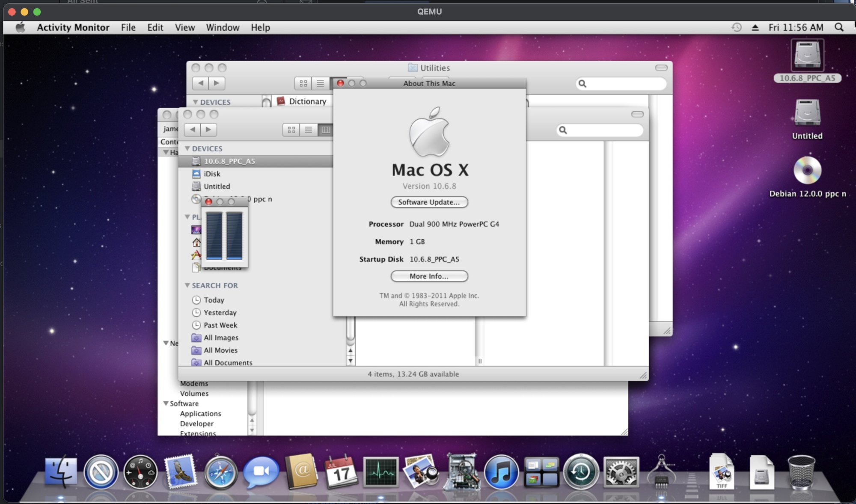Viewport: 856px width, 504px height.
Task: Open the Window menu
Action: coord(223,27)
